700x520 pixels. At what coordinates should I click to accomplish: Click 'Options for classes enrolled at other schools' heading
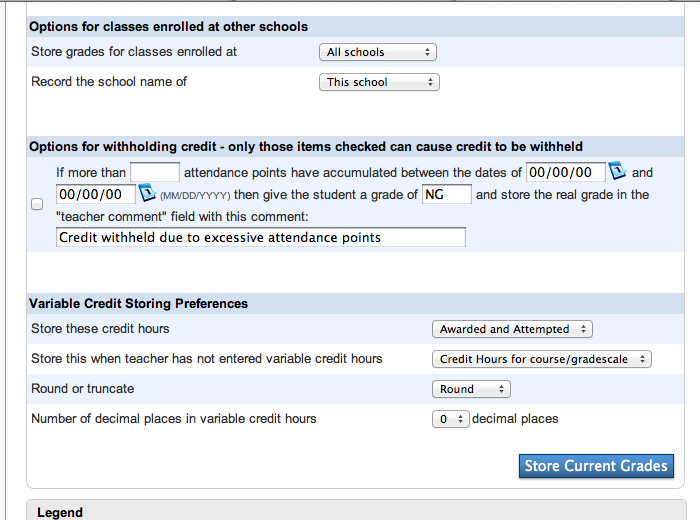click(x=168, y=27)
